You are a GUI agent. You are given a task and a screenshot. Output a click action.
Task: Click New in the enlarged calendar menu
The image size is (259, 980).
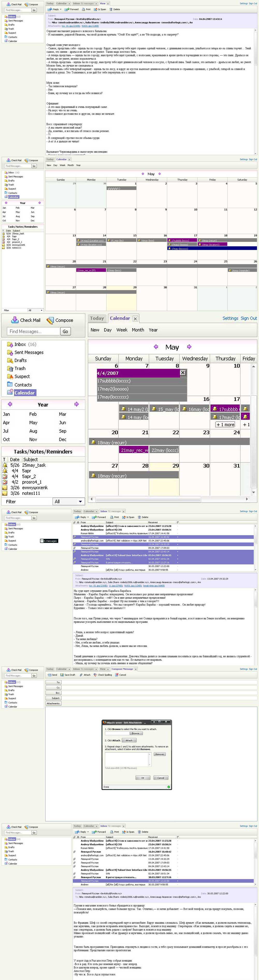click(x=95, y=330)
